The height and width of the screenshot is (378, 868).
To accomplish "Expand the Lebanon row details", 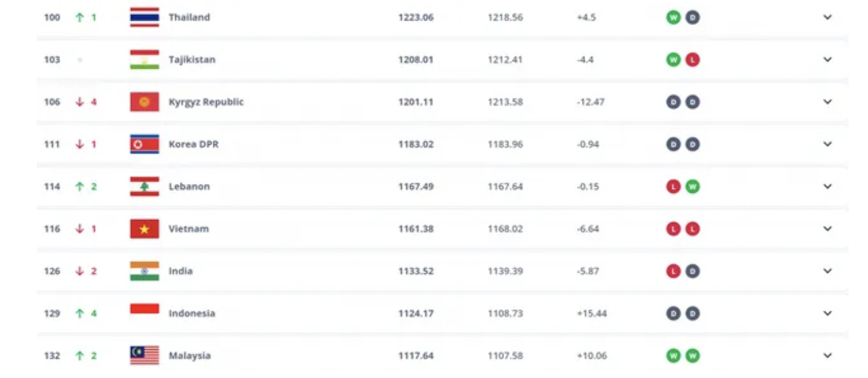I will pyautogui.click(x=827, y=187).
